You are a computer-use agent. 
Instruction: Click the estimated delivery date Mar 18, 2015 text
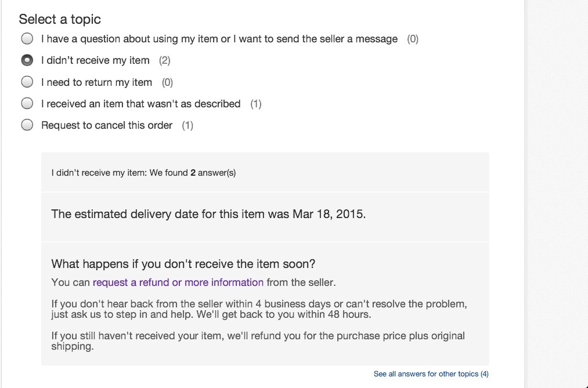pyautogui.click(x=209, y=214)
